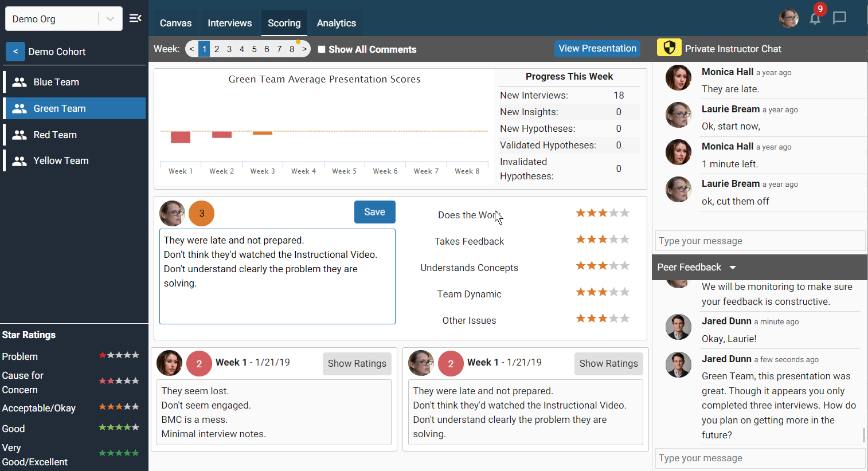Click 'ok, cut them off' message
The height and width of the screenshot is (471, 868).
click(x=735, y=201)
